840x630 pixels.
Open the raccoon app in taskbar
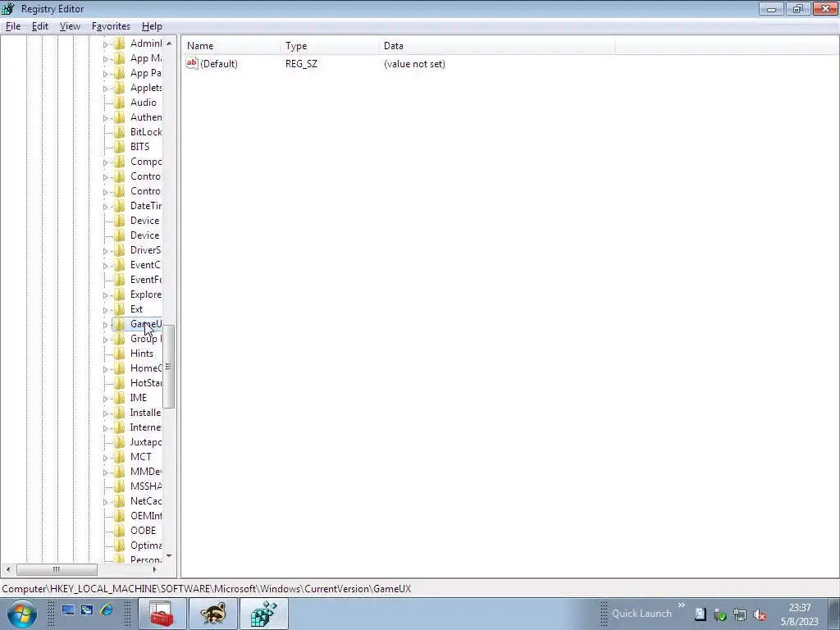213,614
